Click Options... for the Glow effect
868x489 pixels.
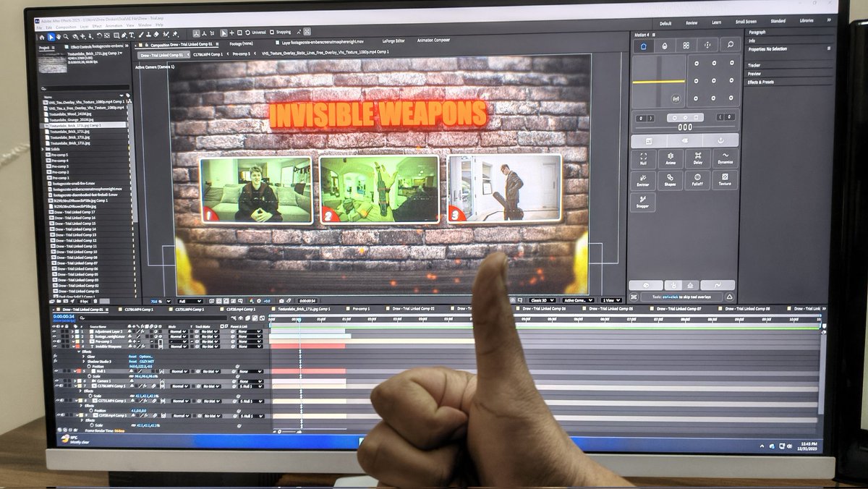pyautogui.click(x=145, y=357)
